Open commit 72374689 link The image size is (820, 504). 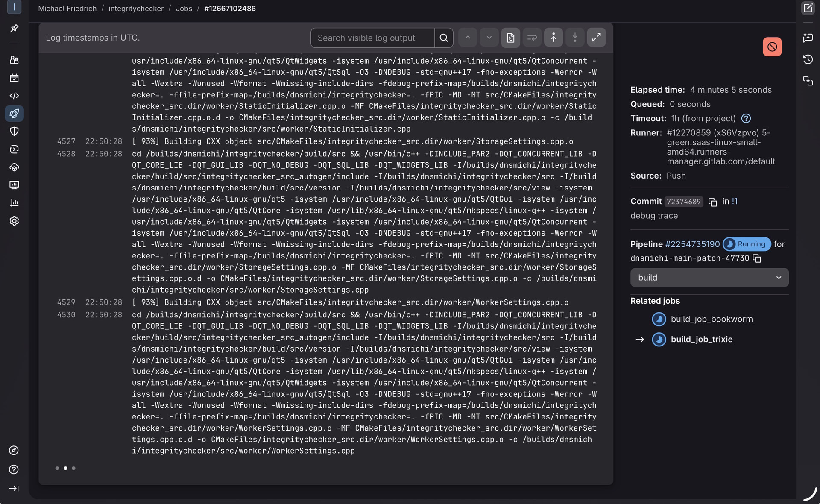click(x=683, y=202)
